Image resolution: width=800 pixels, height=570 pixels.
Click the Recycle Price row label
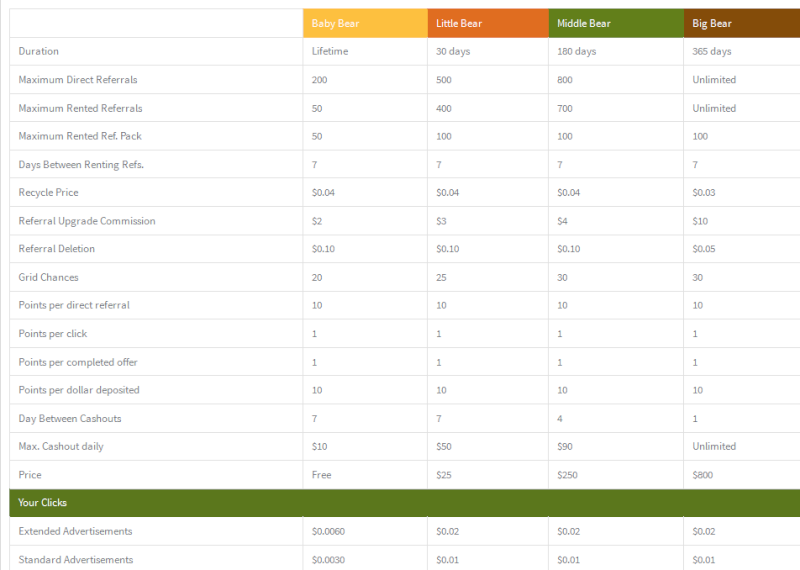[x=48, y=192]
